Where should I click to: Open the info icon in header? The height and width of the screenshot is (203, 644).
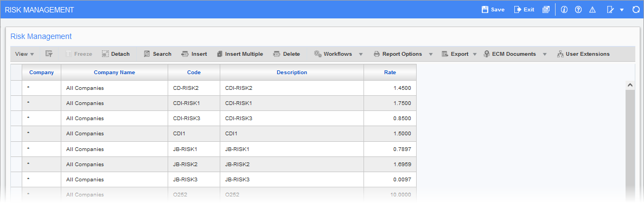tap(564, 9)
